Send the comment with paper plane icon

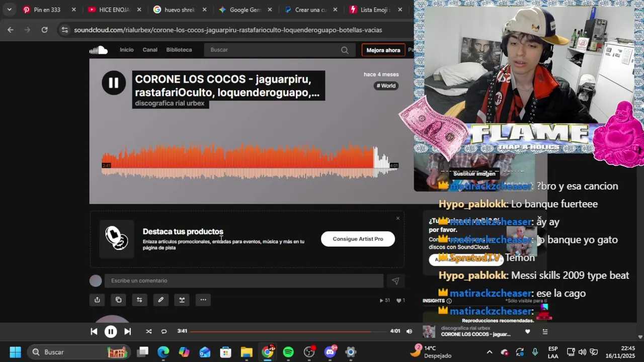coord(395,281)
